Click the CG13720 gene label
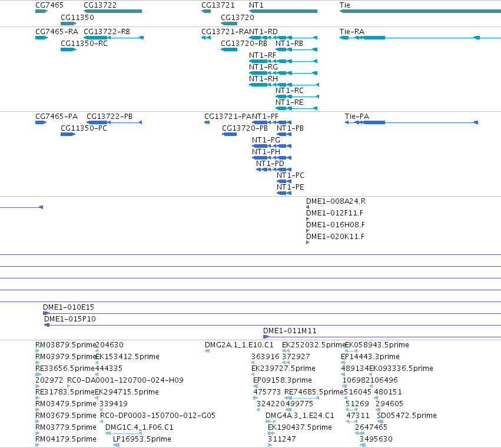The width and height of the screenshot is (501, 448). click(x=237, y=17)
